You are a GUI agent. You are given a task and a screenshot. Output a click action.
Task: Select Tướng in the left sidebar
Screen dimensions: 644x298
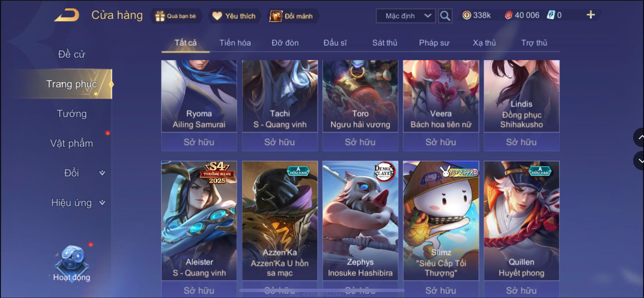click(x=71, y=114)
